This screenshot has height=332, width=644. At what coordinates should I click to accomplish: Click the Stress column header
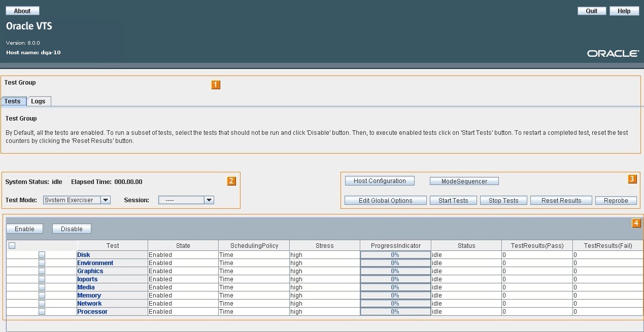(325, 245)
